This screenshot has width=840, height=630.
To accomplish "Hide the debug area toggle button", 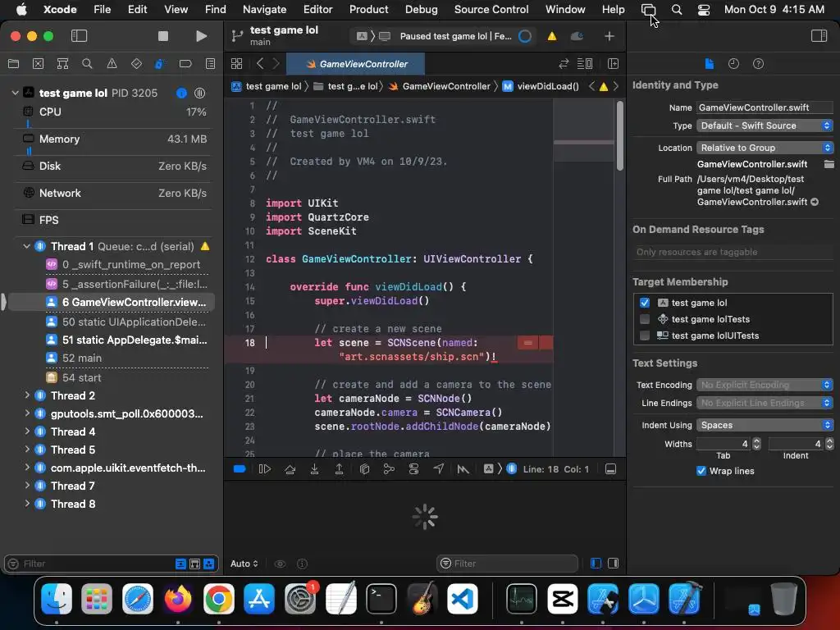I will (610, 469).
